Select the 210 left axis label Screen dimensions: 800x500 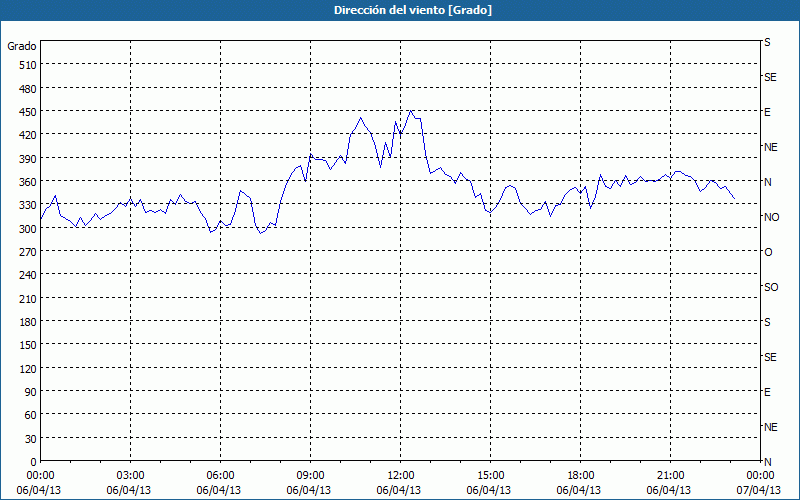[28, 298]
